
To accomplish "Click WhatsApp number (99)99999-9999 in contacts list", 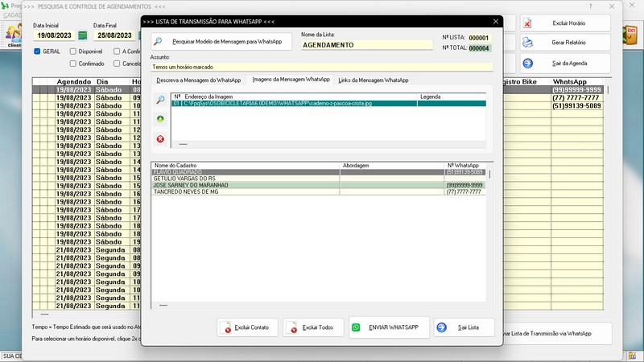I will click(x=464, y=185).
